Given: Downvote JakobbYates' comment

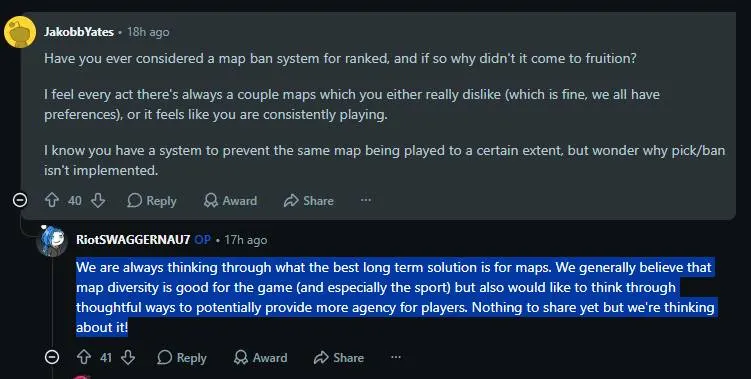Looking at the screenshot, I should pyautogui.click(x=98, y=200).
